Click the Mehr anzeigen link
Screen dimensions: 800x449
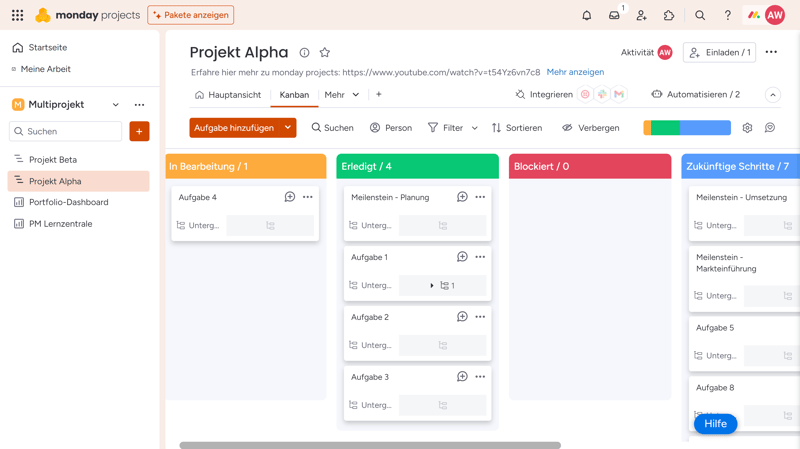coord(575,72)
